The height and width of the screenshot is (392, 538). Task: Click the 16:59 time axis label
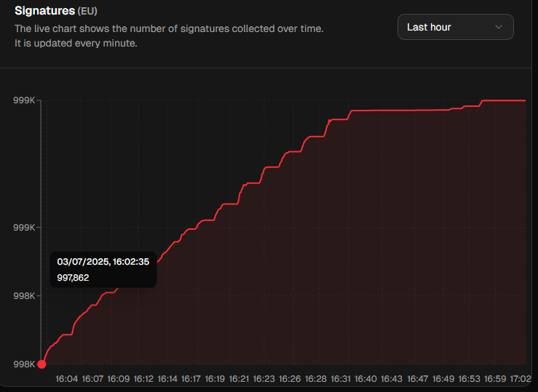click(x=495, y=379)
